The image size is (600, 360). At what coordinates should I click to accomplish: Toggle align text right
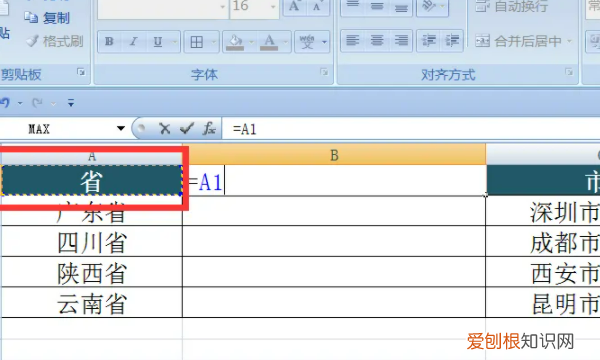401,41
